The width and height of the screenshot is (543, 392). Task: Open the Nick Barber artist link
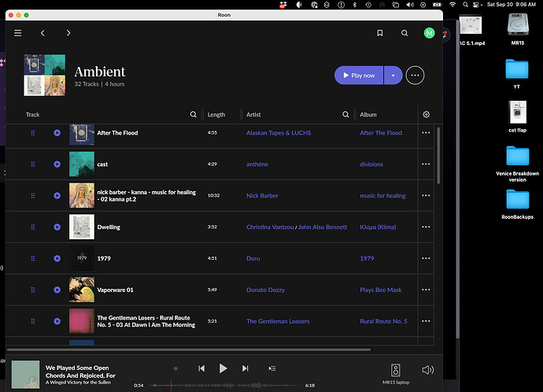click(262, 196)
